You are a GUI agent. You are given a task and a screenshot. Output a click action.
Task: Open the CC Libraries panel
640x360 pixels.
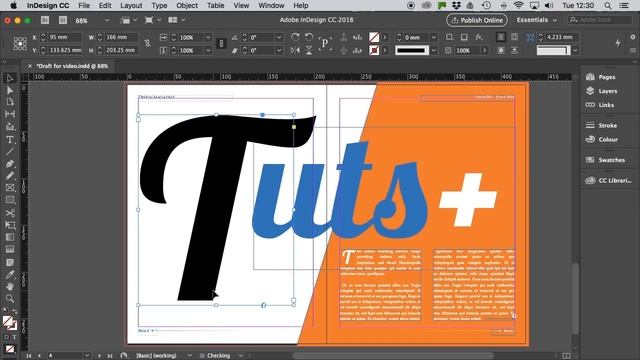(x=609, y=180)
